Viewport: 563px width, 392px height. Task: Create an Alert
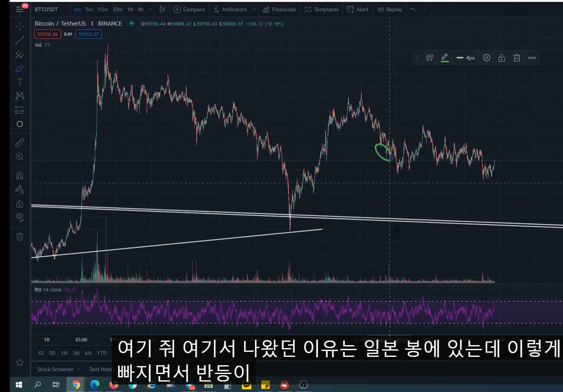click(358, 9)
